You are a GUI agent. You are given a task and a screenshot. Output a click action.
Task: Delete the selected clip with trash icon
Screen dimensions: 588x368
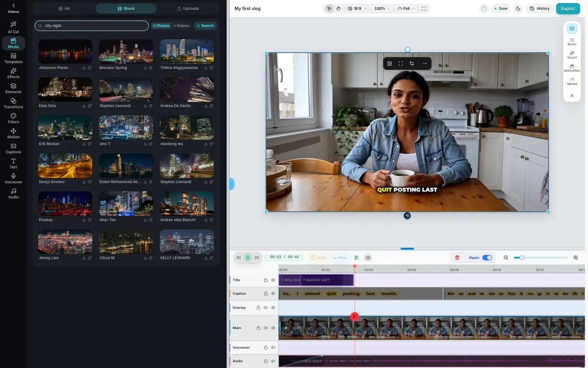click(x=457, y=258)
